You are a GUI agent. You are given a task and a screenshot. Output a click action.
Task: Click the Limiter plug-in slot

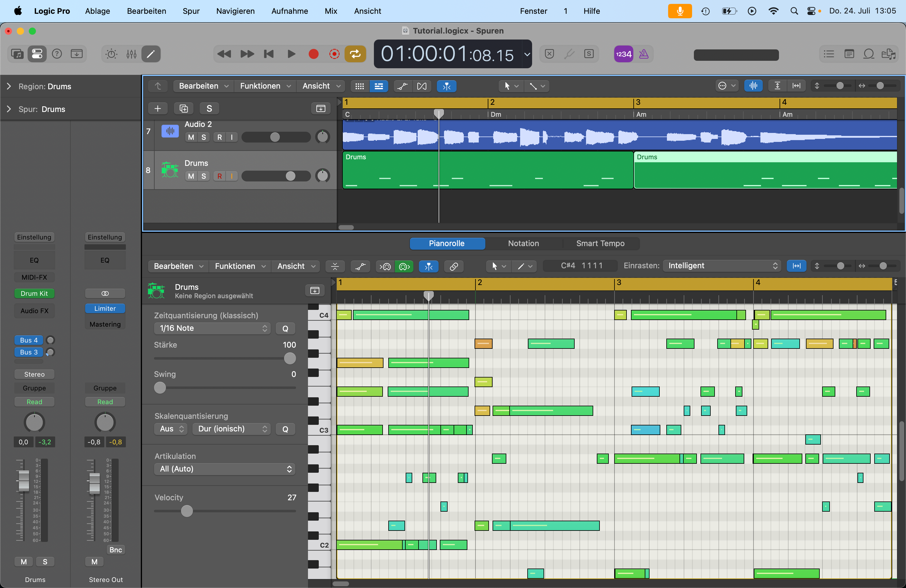tap(105, 308)
